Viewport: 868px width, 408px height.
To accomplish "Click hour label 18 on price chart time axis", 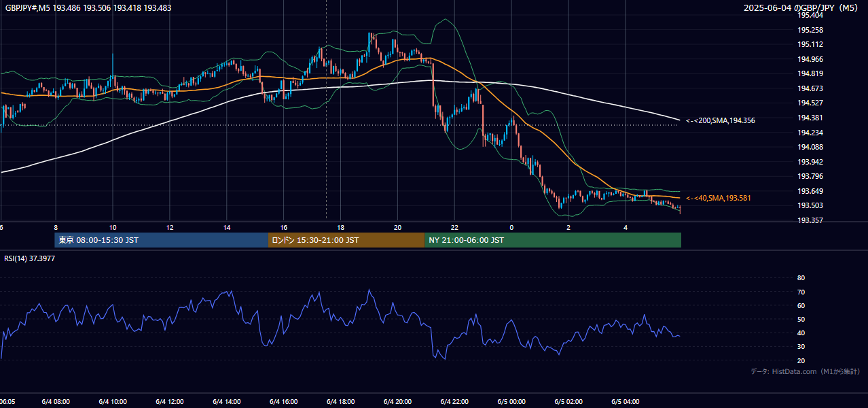I will coord(341,228).
